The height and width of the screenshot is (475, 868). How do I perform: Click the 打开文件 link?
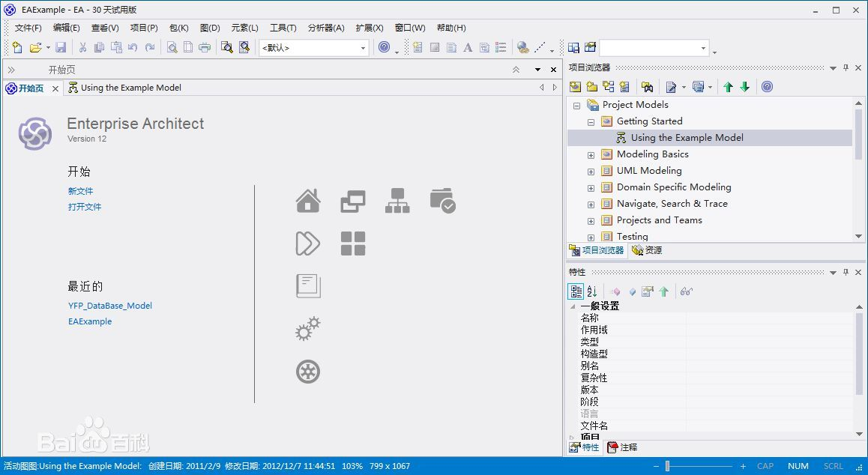click(x=85, y=207)
